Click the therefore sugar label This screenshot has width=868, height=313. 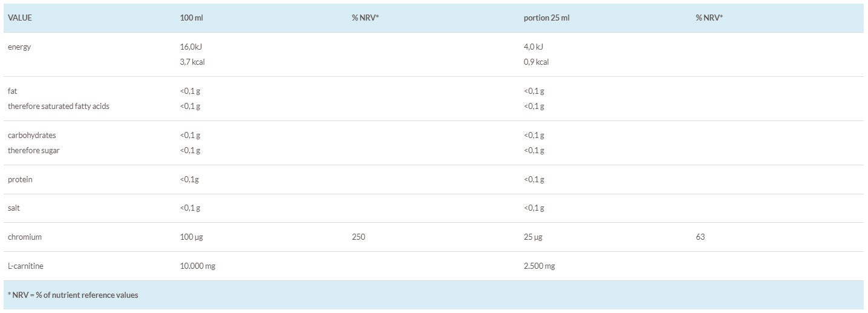point(34,150)
